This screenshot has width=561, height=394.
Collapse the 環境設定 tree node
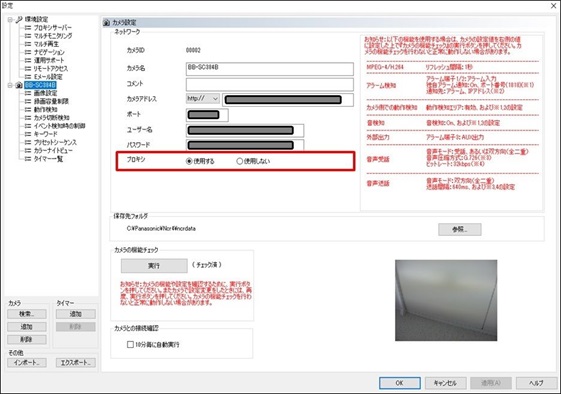[x=10, y=19]
